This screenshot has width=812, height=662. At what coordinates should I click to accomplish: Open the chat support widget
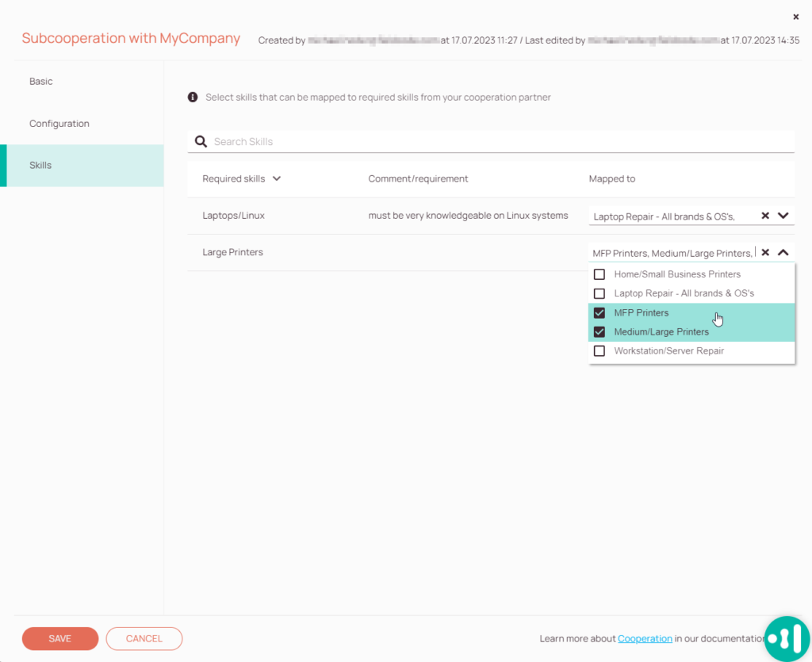click(x=786, y=638)
